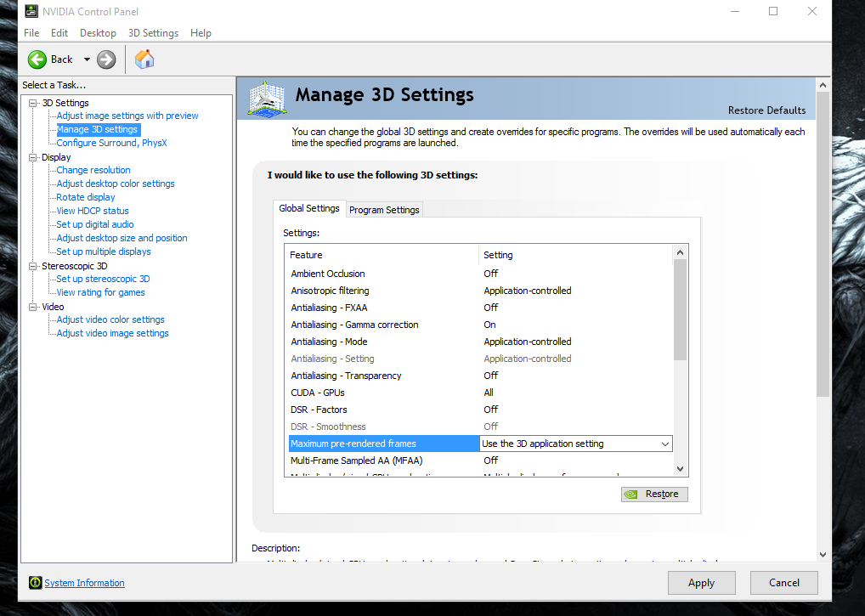Click the System Information icon

click(x=36, y=582)
